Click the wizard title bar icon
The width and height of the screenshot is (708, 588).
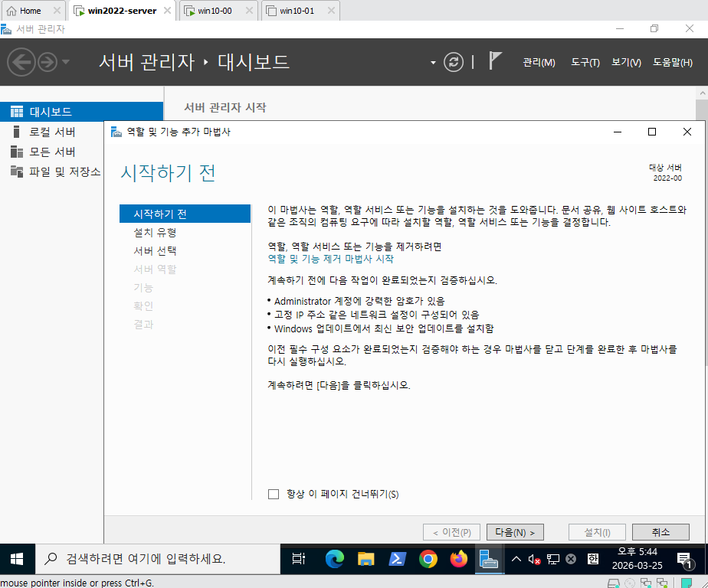[116, 132]
